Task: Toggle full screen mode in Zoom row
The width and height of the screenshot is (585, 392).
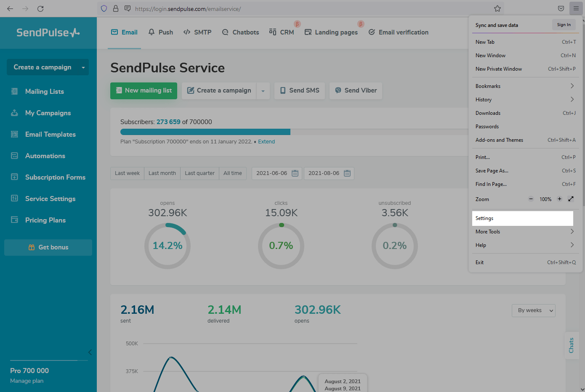Action: [x=571, y=199]
